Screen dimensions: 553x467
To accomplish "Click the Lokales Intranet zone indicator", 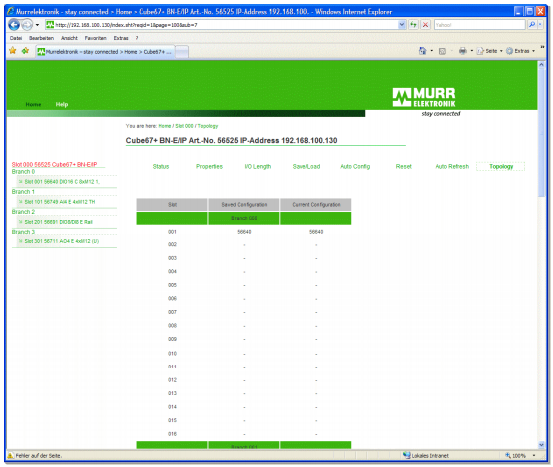I will point(426,455).
